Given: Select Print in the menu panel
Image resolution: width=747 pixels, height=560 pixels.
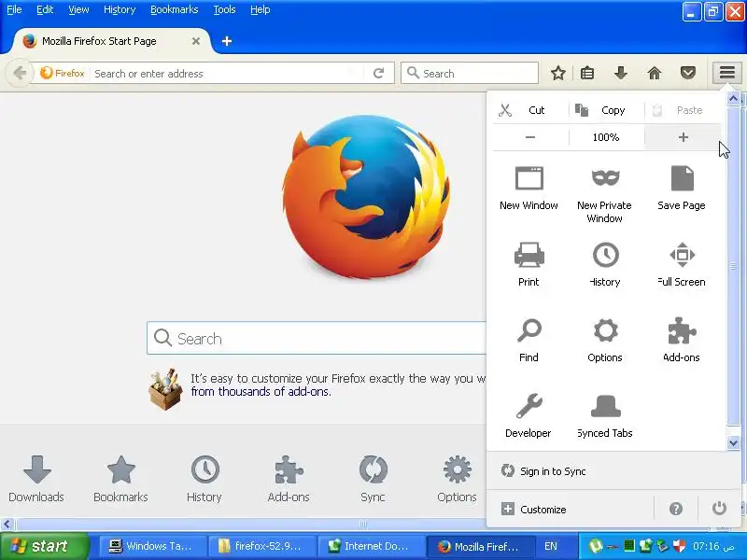Looking at the screenshot, I should point(529,264).
